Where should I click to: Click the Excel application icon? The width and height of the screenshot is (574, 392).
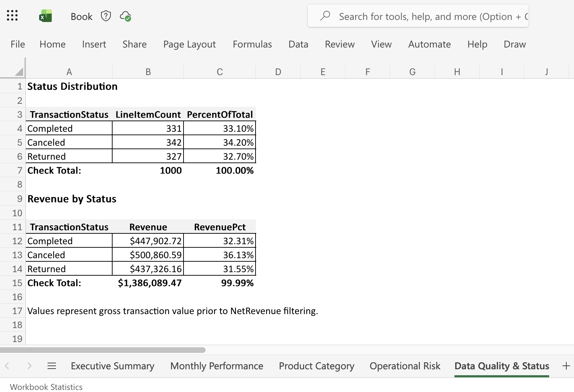pos(45,15)
